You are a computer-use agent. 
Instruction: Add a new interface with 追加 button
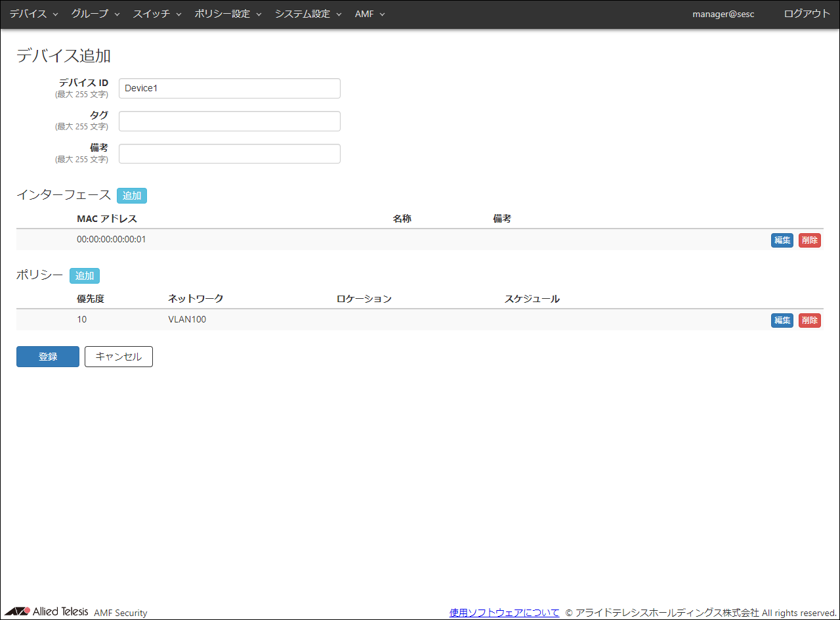click(x=132, y=196)
